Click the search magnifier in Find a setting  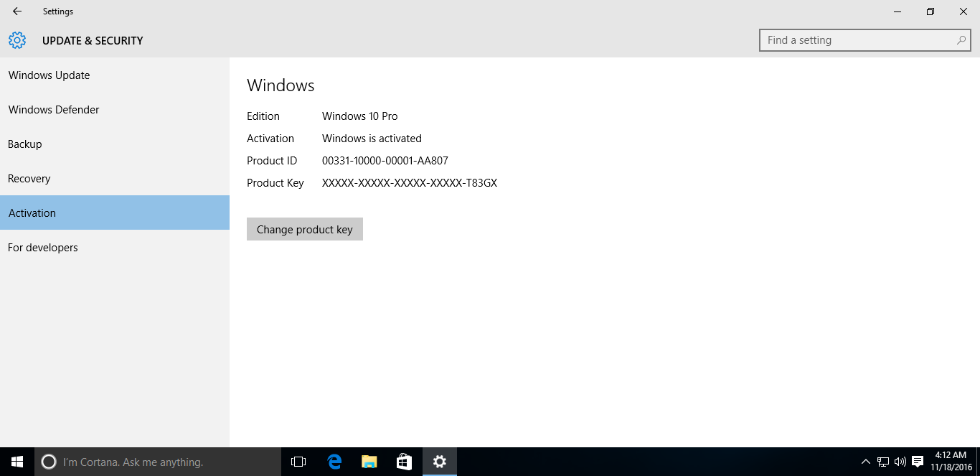point(961,40)
